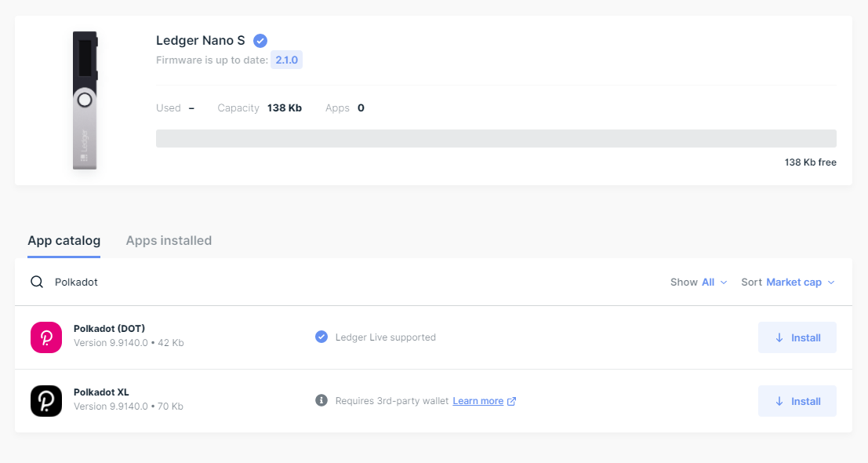The width and height of the screenshot is (868, 463).
Task: Open the Show All filter dropdown
Action: coord(710,282)
